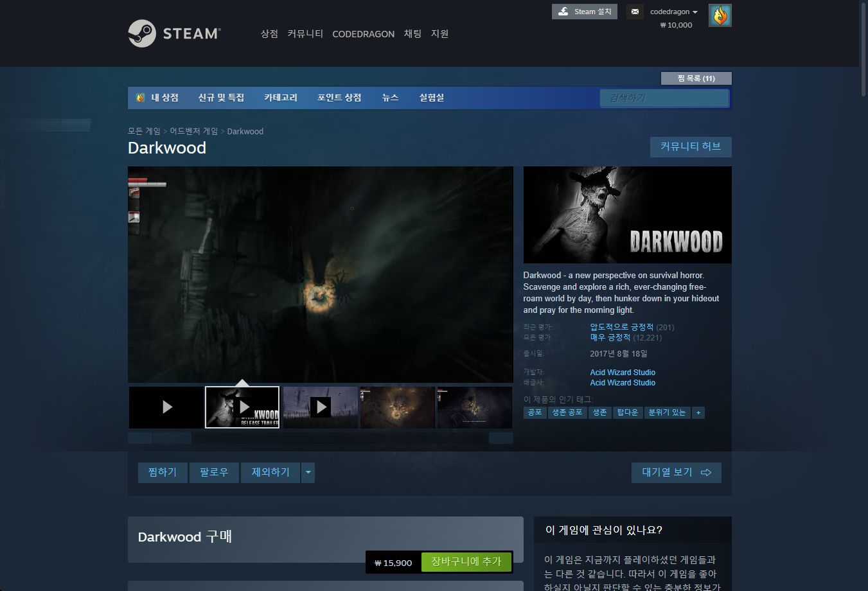Play the first black trailer thumbnail
The height and width of the screenshot is (591, 868).
pyautogui.click(x=166, y=407)
